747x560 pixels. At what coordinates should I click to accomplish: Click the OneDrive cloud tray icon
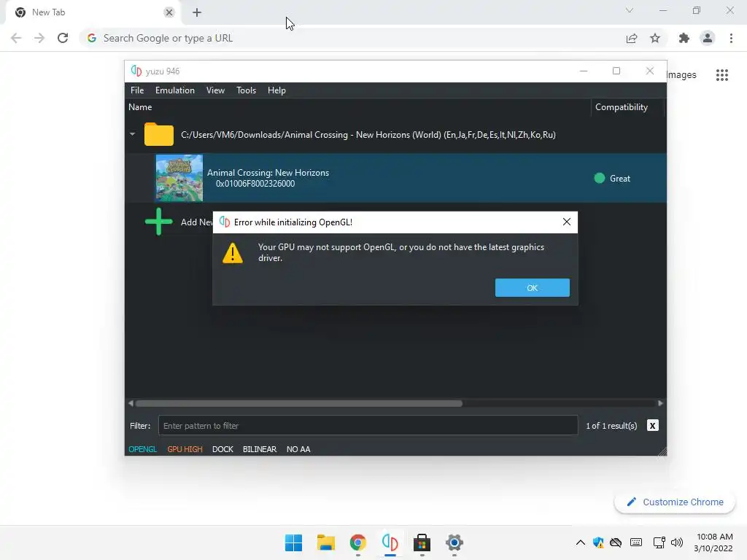click(x=616, y=542)
